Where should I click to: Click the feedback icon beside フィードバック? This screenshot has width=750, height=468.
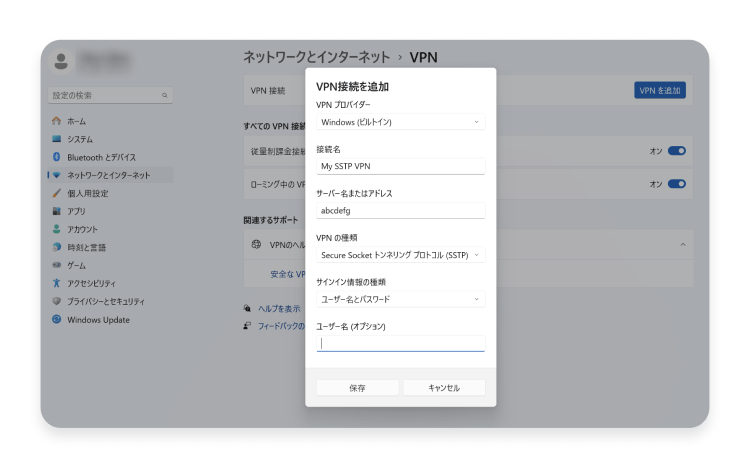[x=247, y=326]
